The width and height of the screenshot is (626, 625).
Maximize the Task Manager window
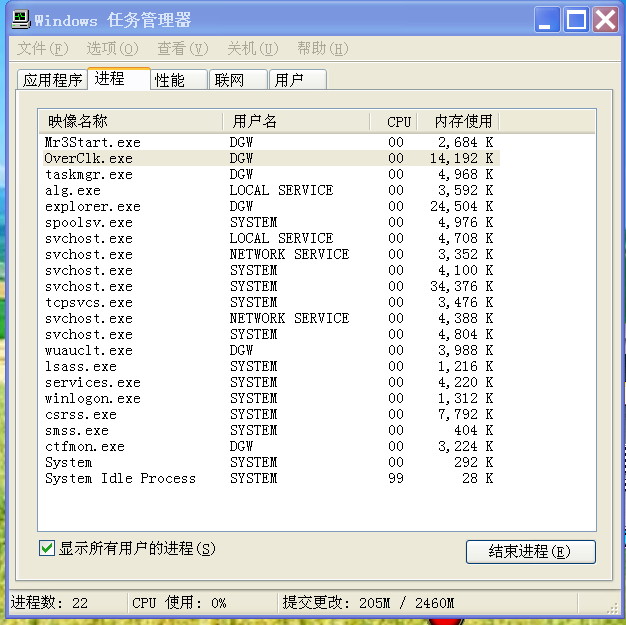click(x=576, y=20)
